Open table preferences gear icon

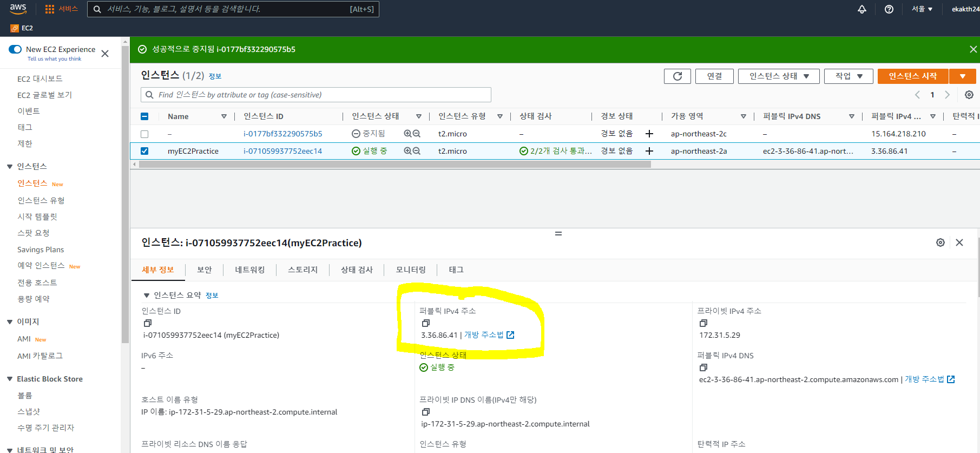pyautogui.click(x=969, y=95)
